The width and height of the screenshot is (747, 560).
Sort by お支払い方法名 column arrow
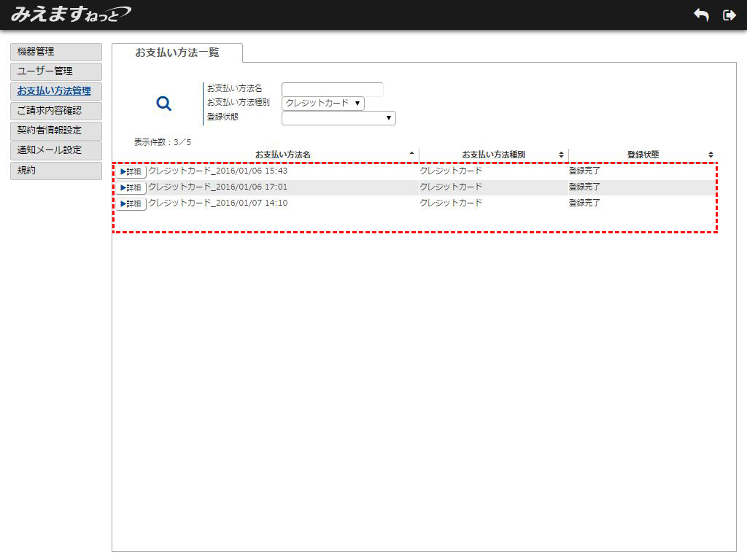(412, 154)
